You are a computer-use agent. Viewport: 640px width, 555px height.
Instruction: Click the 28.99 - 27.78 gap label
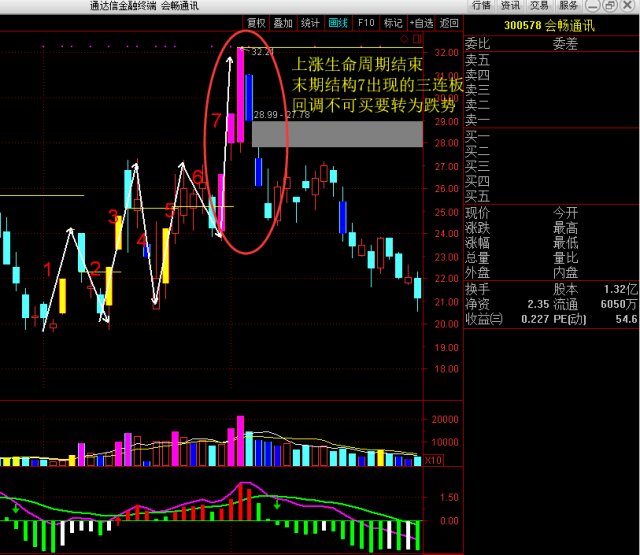coord(282,115)
